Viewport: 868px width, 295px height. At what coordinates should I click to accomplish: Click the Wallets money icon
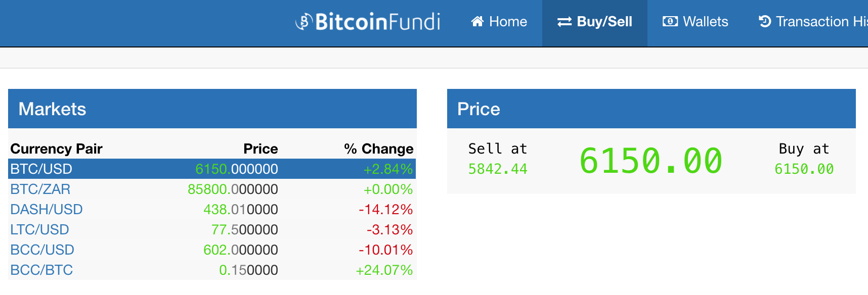(670, 21)
